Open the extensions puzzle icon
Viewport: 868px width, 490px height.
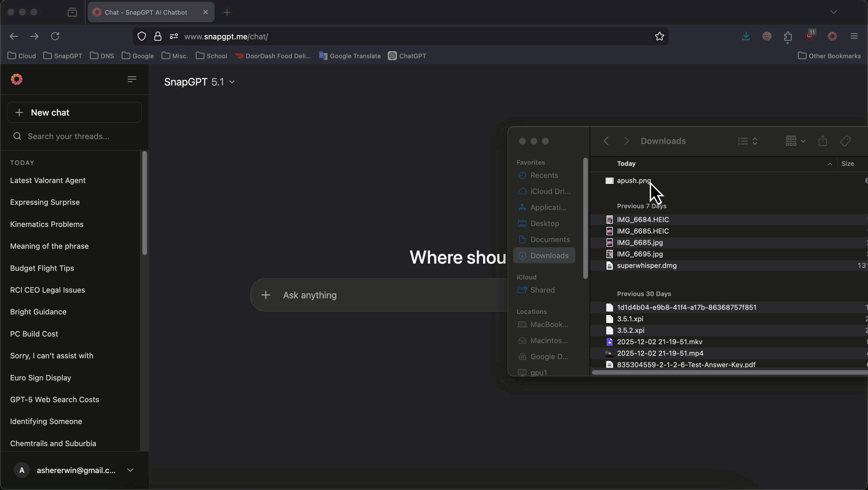(788, 36)
